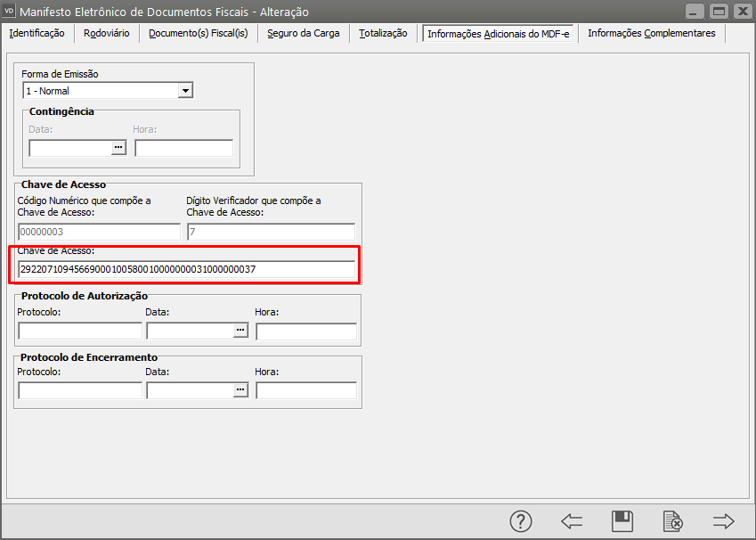This screenshot has width=756, height=540.
Task: Click the Encerramento Data input field
Action: pos(190,391)
